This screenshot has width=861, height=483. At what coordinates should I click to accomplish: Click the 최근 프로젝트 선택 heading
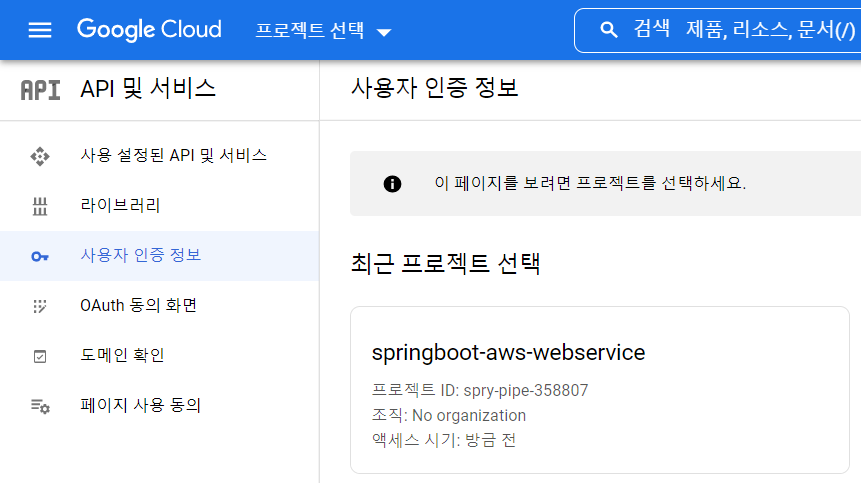coord(445,263)
